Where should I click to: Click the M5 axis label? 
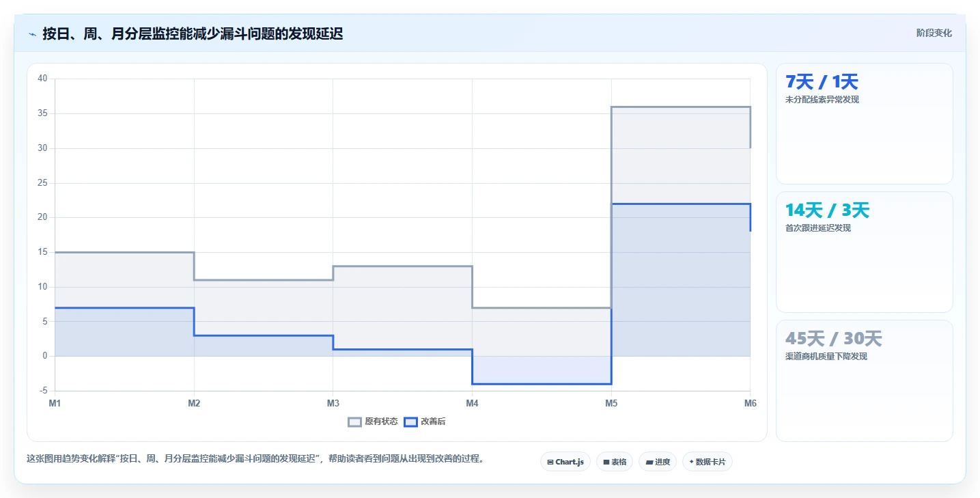pos(611,403)
